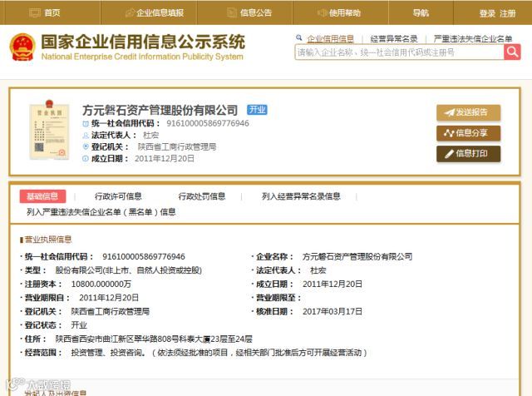Screen dimensions: 532x396
Task: Click the legal representative person icon
Action: (86, 135)
